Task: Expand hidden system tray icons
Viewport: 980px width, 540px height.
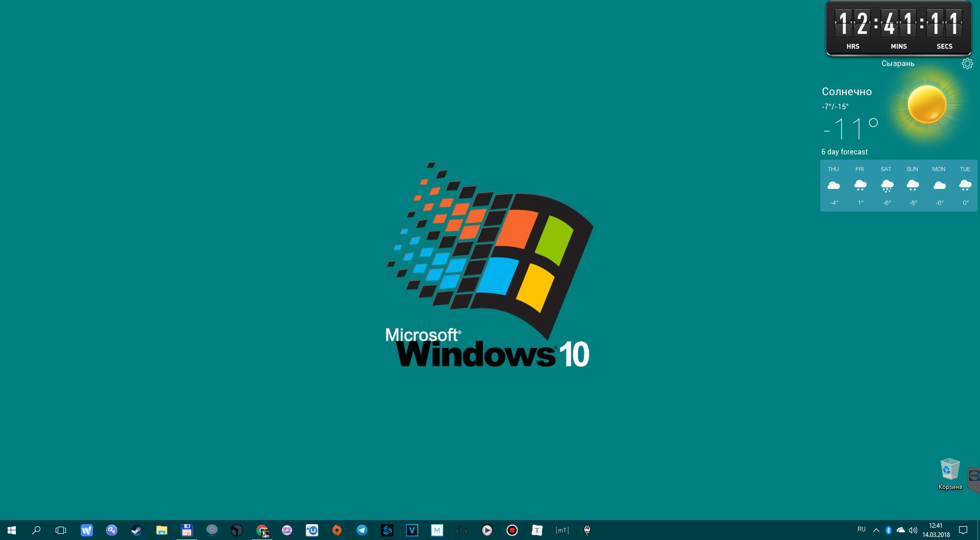Action: tap(876, 530)
